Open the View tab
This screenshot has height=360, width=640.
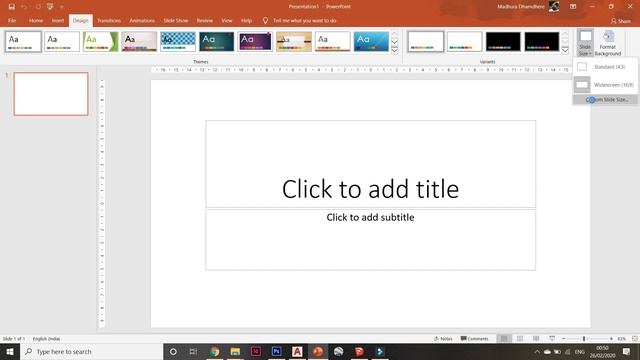(x=227, y=20)
